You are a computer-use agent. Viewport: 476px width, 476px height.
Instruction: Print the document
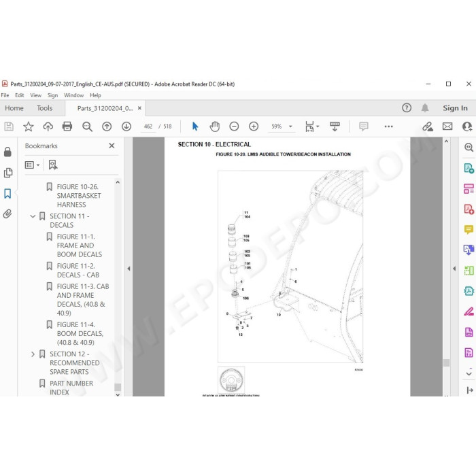click(67, 126)
